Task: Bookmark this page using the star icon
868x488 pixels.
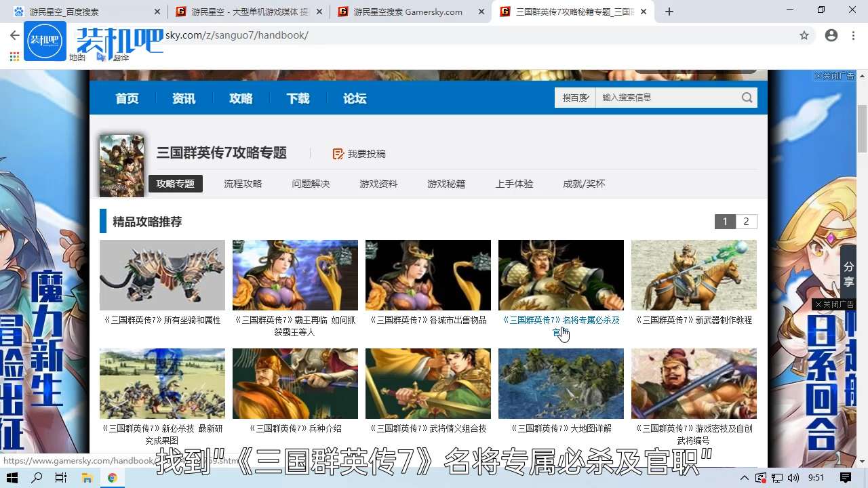Action: click(x=804, y=35)
